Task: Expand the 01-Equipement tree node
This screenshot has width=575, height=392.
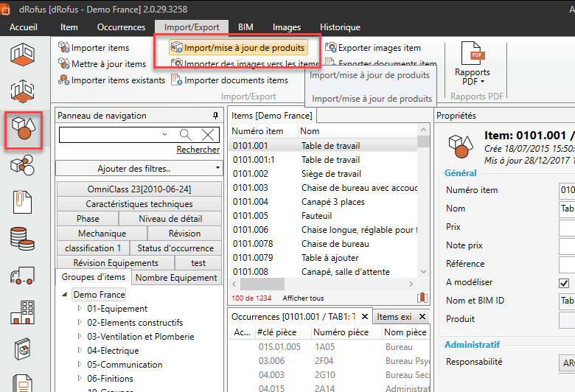Action: pyautogui.click(x=80, y=309)
